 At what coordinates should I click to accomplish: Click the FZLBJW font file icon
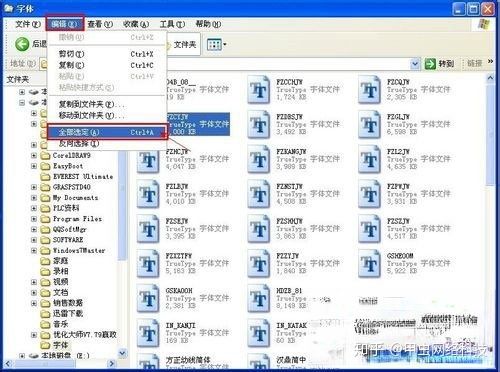coord(148,194)
